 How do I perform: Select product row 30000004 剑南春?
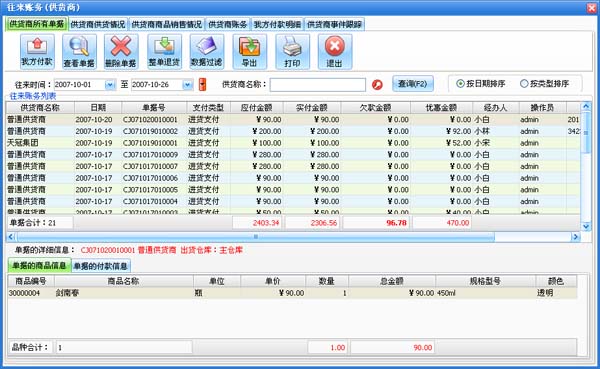[x=292, y=293]
